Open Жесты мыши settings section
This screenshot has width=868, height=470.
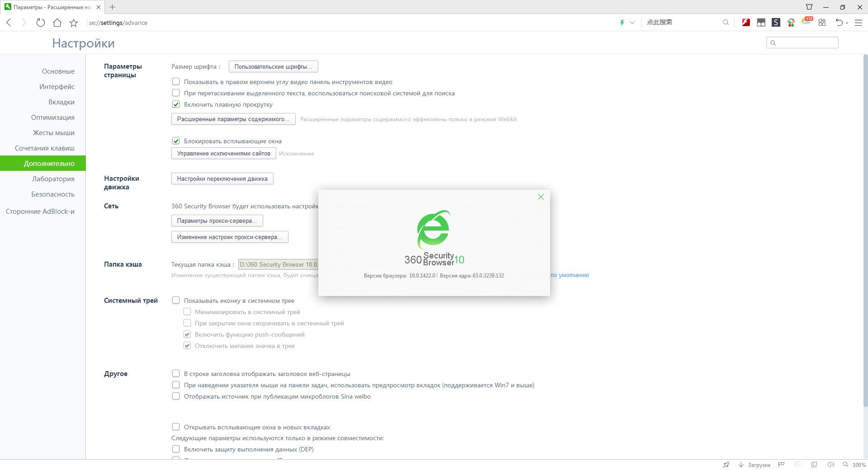pyautogui.click(x=53, y=133)
